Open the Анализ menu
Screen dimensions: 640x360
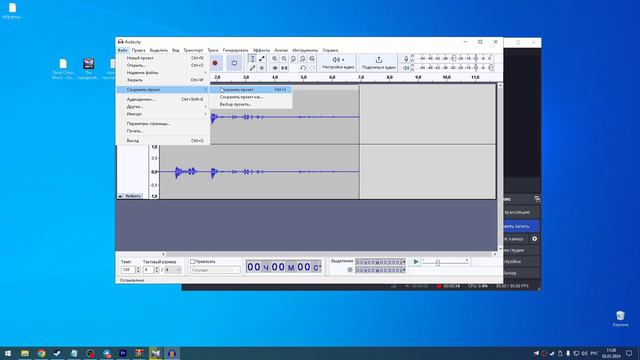click(281, 50)
